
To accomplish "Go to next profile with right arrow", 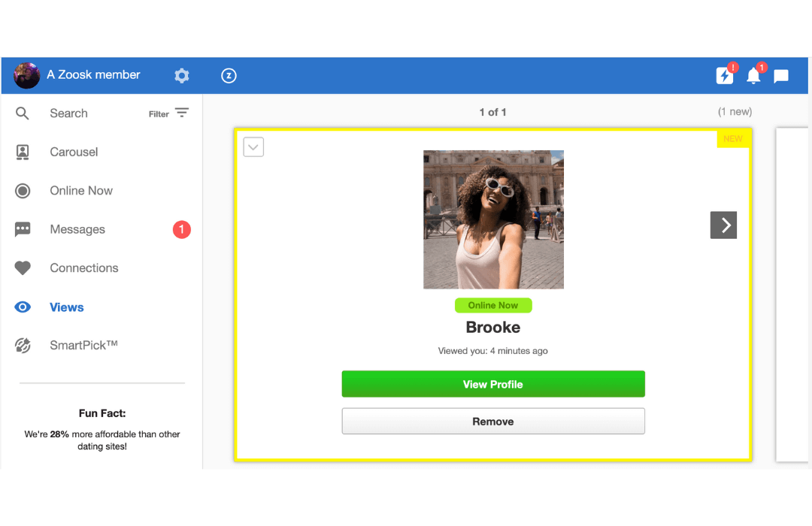I will (723, 225).
